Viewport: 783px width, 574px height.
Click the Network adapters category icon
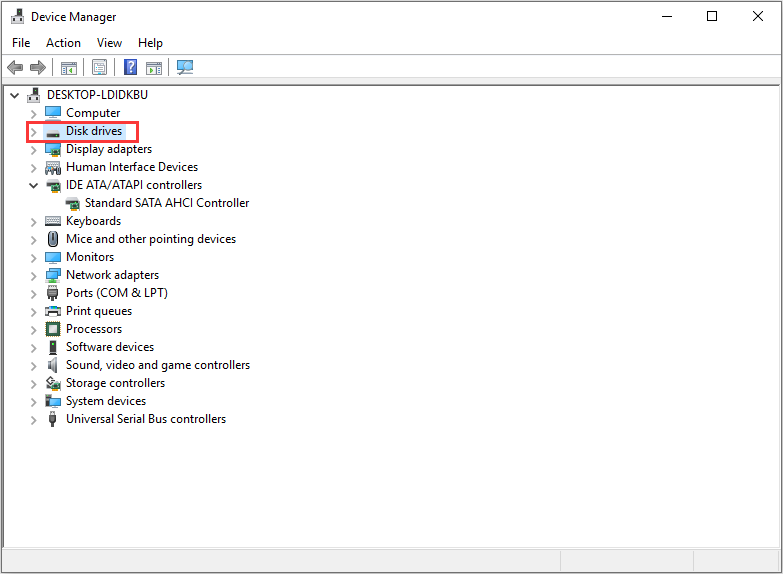(x=53, y=275)
